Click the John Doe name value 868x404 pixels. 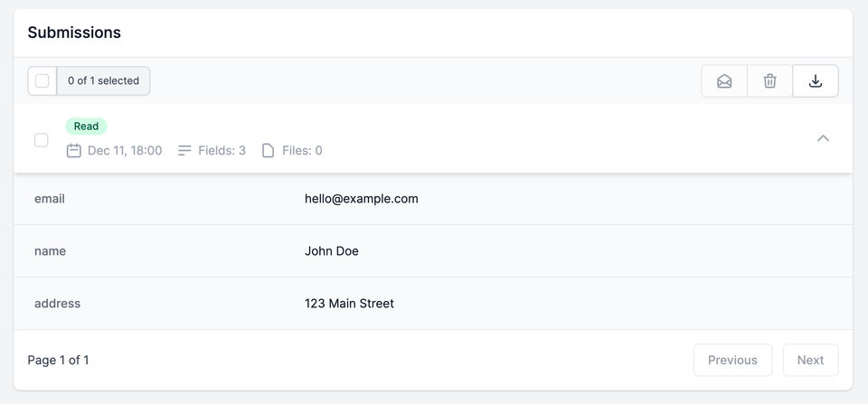click(x=332, y=251)
